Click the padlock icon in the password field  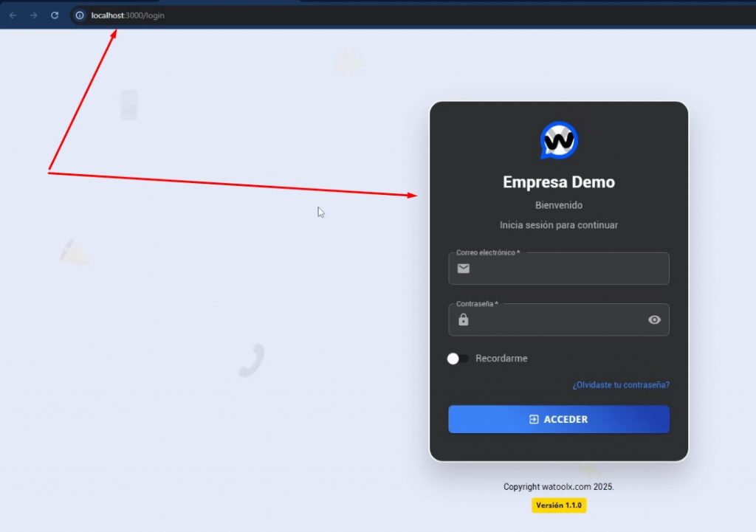(x=463, y=319)
